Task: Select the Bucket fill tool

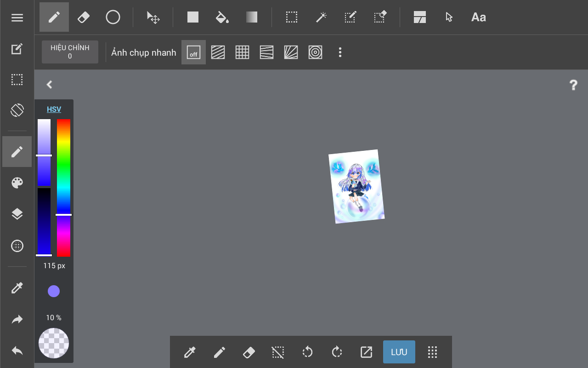Action: (222, 17)
